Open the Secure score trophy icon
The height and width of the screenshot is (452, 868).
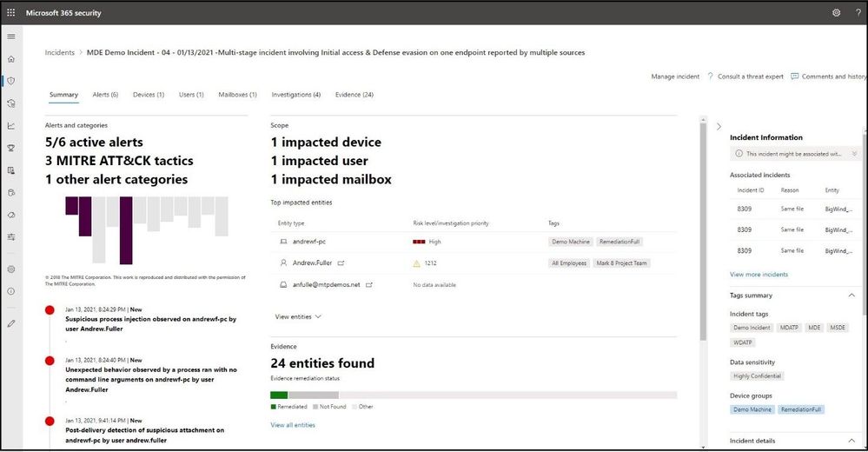pyautogui.click(x=11, y=148)
